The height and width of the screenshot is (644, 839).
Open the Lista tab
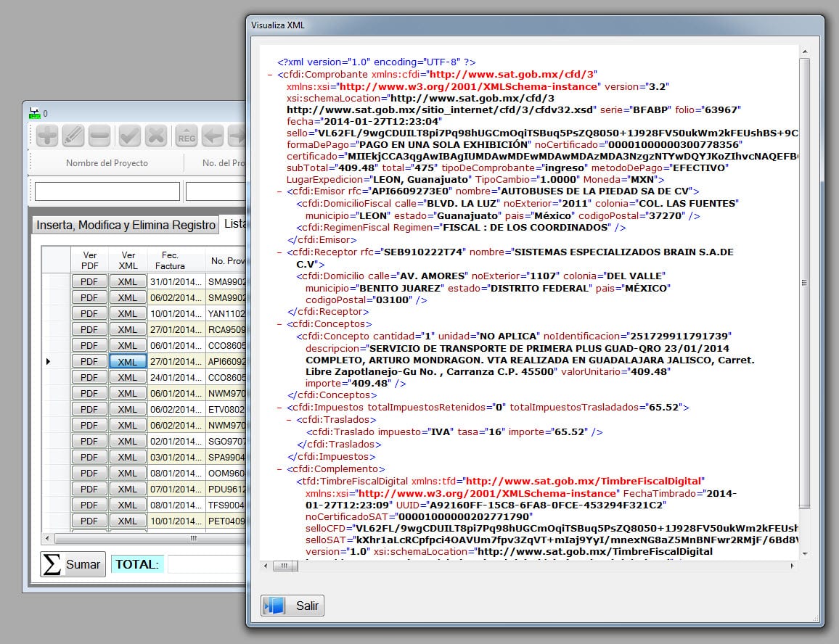[234, 223]
